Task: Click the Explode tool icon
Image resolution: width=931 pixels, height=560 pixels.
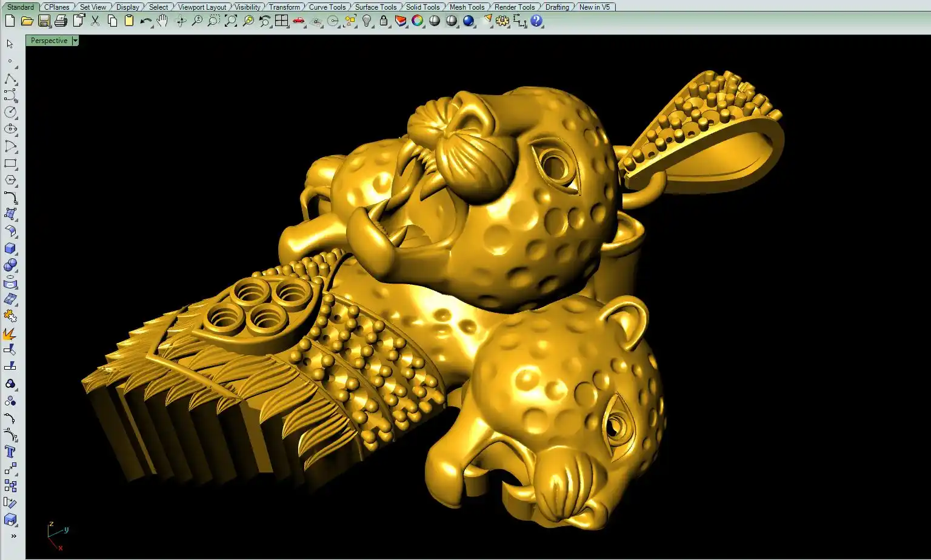Action: pyautogui.click(x=10, y=333)
